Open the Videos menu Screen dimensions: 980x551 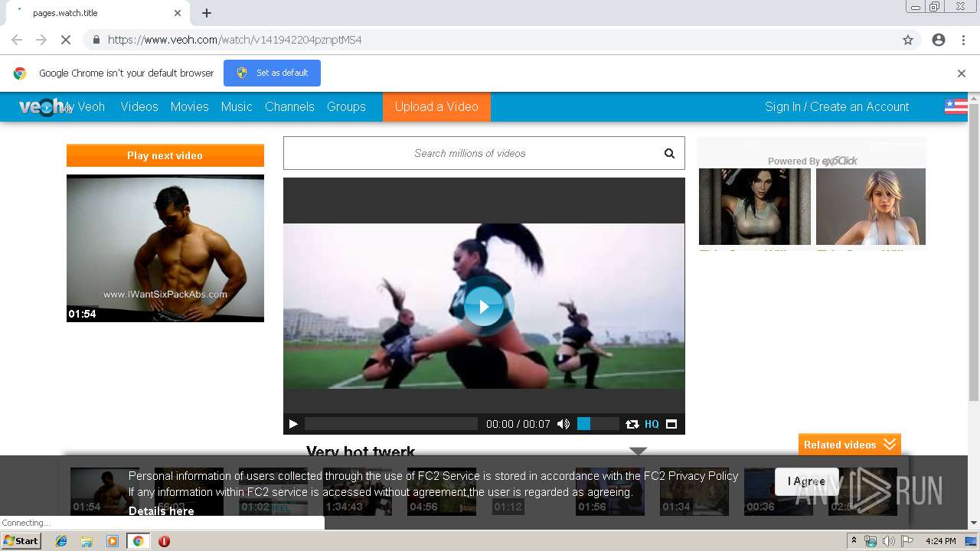tap(139, 106)
